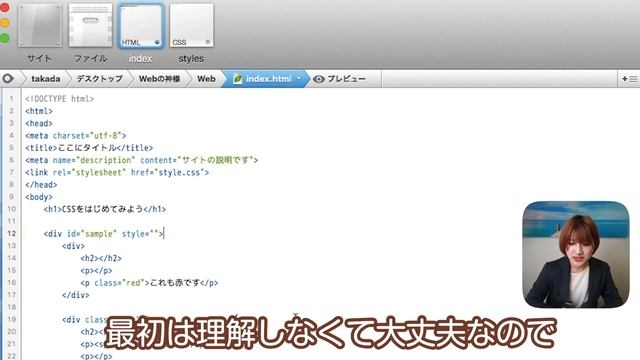Click the h1 CSSをはじめてみよう line
Viewport: 640px width, 360px height.
105,209
